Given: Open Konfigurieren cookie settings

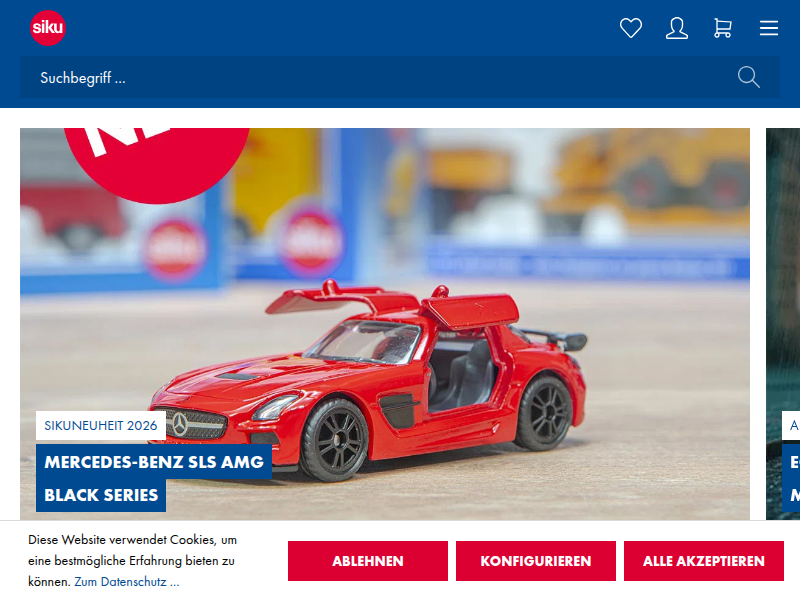Looking at the screenshot, I should click(x=535, y=561).
